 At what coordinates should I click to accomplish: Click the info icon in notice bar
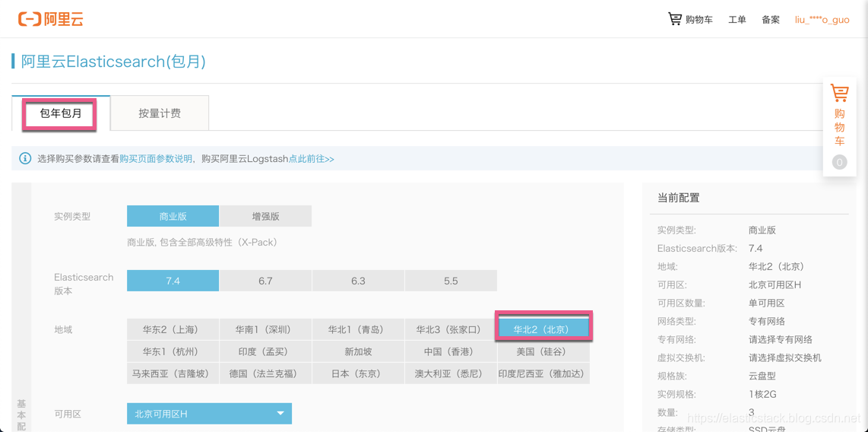(25, 159)
